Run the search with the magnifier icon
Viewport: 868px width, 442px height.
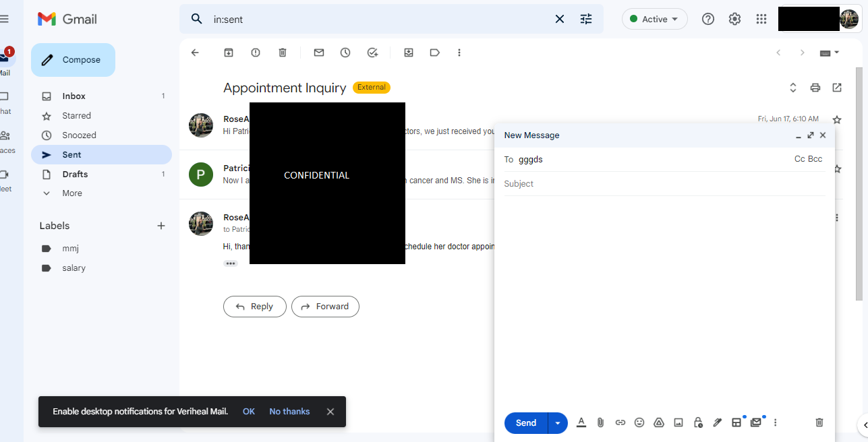pyautogui.click(x=197, y=19)
